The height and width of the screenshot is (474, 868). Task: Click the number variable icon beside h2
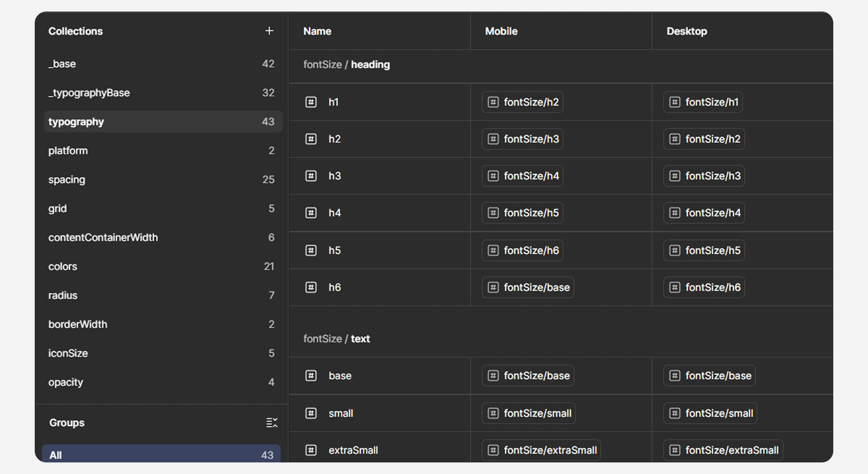point(311,139)
